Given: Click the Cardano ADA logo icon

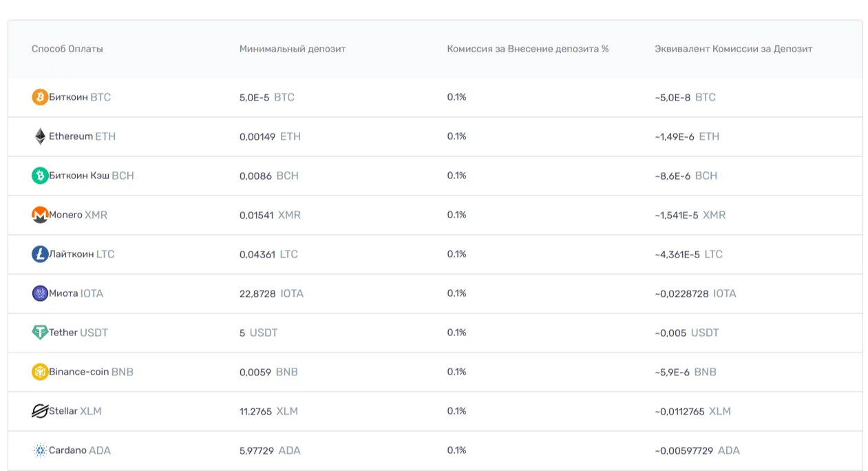Looking at the screenshot, I should [40, 450].
